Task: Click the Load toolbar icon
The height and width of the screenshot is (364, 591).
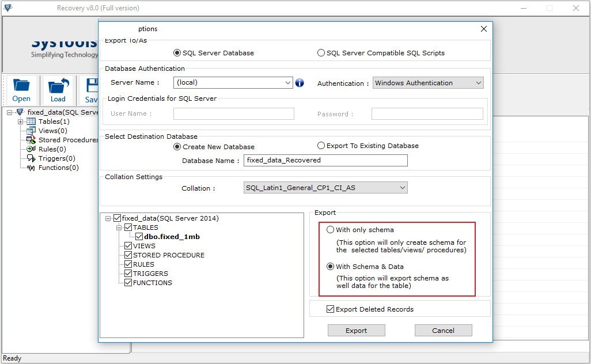Action: (58, 86)
